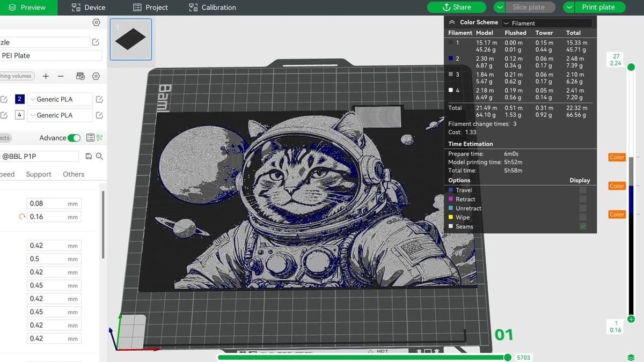The image size is (644, 362).
Task: Click the 0.5 mm line width field
Action: (54, 259)
